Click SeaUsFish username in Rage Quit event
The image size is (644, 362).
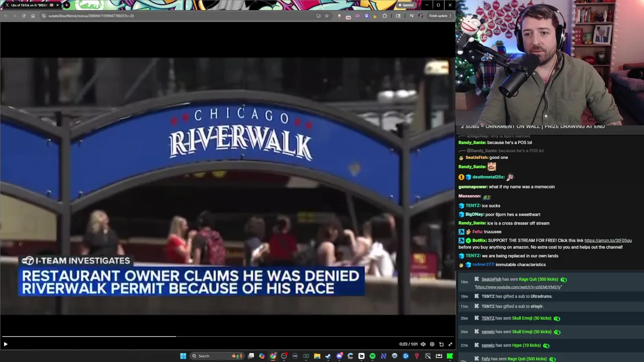(x=491, y=279)
